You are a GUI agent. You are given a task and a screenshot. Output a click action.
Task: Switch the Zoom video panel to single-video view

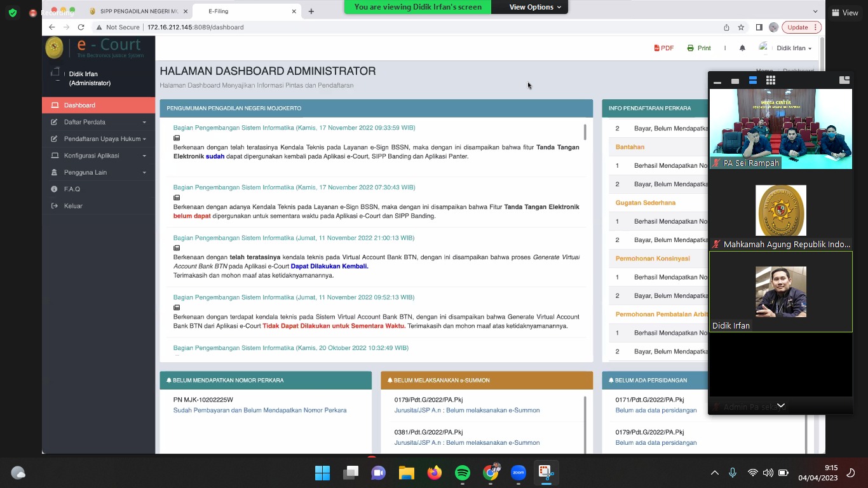click(x=735, y=81)
